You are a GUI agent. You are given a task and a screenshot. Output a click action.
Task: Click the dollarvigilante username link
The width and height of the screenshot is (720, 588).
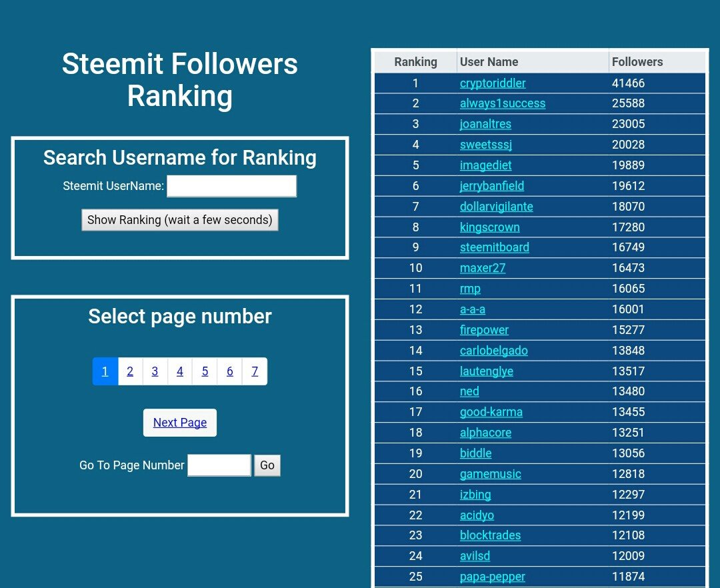point(497,207)
